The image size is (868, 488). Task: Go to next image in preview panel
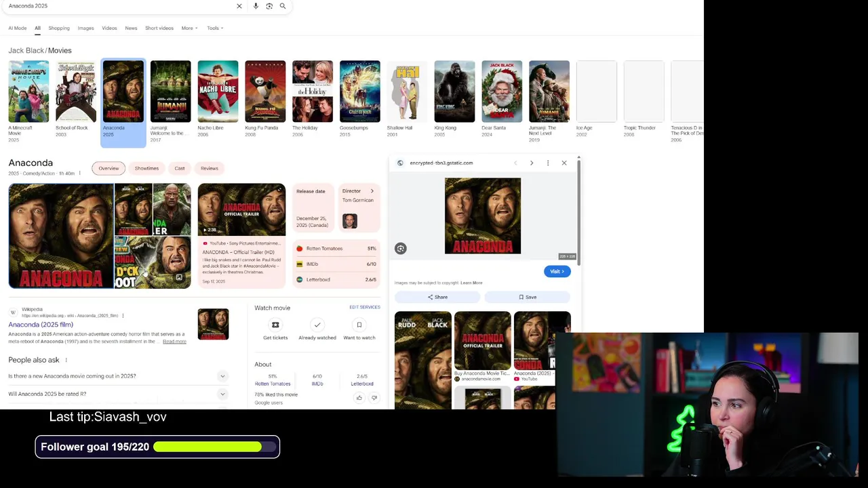click(532, 163)
